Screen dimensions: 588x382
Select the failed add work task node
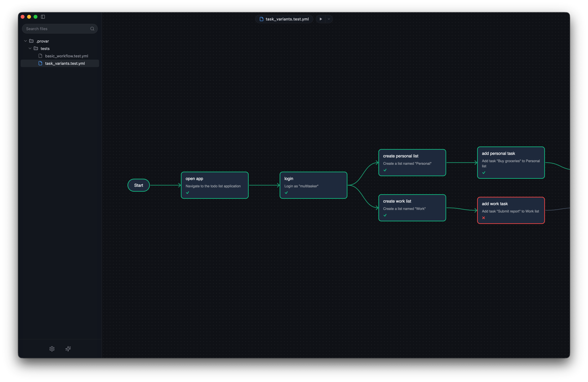coord(511,210)
